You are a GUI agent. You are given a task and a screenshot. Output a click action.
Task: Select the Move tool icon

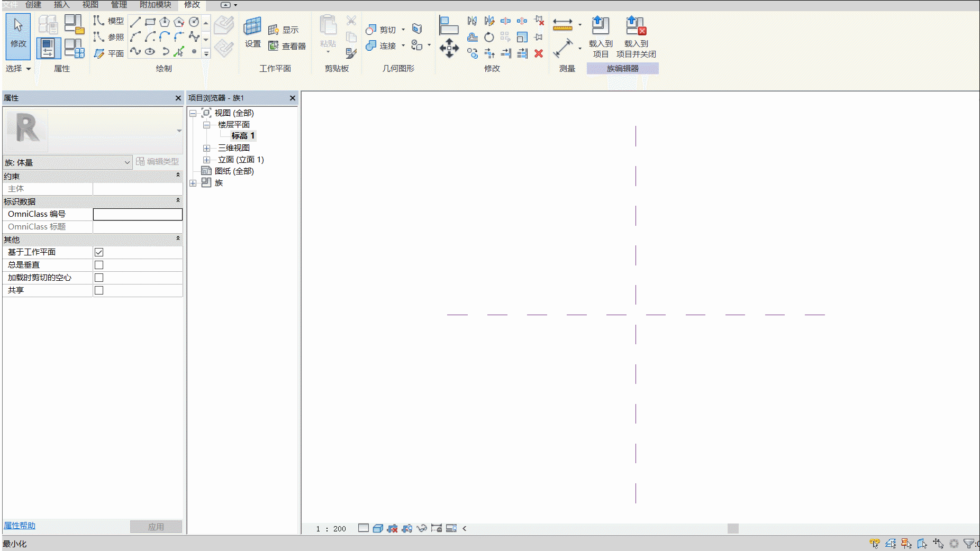(x=449, y=48)
